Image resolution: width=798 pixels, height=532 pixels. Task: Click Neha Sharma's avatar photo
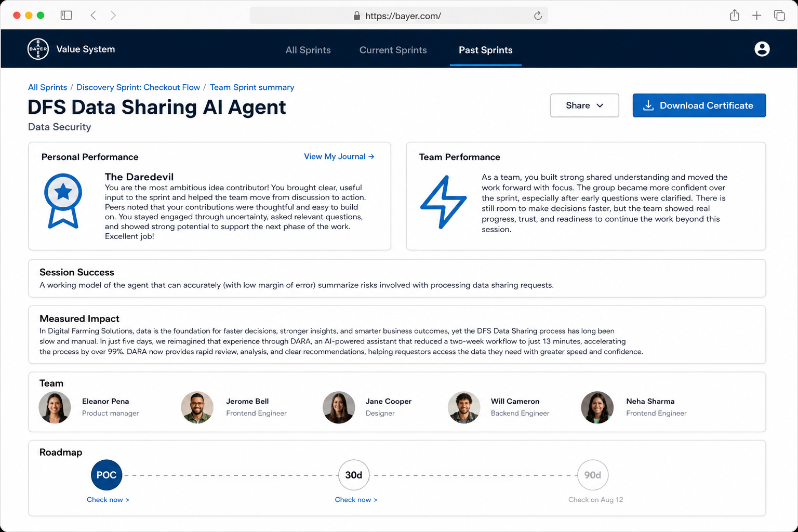[597, 407]
